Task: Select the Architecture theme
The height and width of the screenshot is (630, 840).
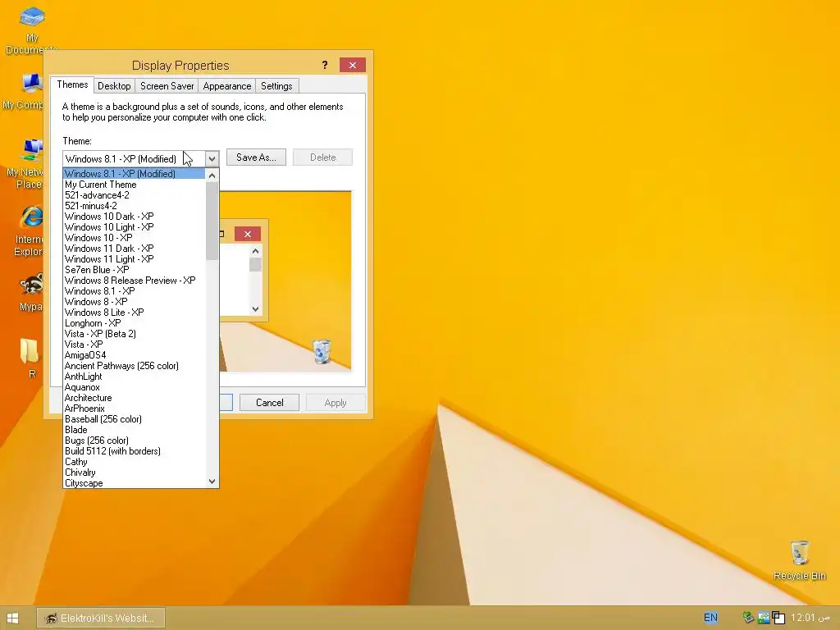Action: (134, 398)
